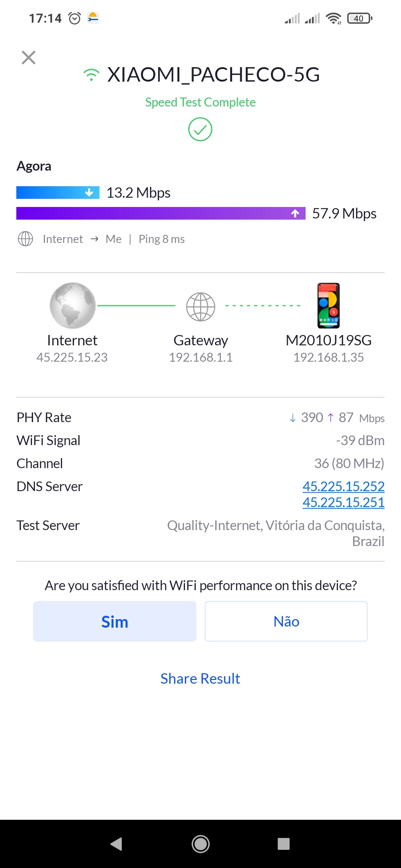Viewport: 401px width, 868px height.
Task: Tap the battery indicator in status bar
Action: coord(359,18)
